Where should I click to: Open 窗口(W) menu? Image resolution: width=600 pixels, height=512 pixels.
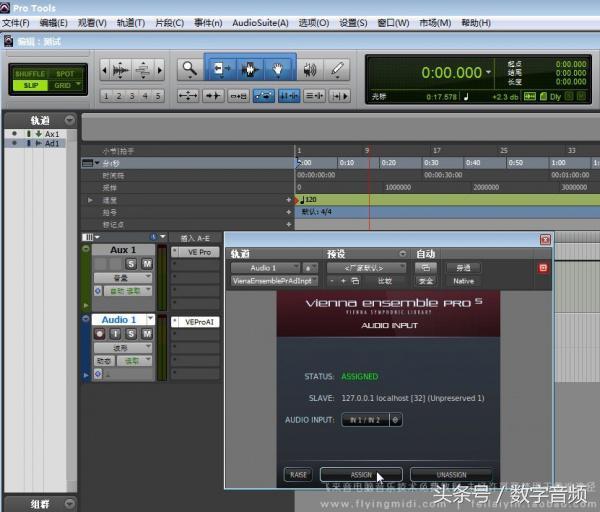point(393,23)
